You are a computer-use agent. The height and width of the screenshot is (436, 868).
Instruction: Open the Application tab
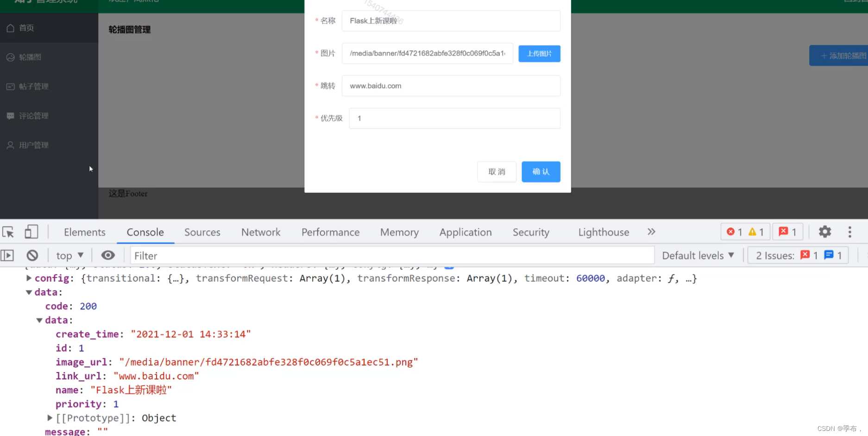[465, 232]
